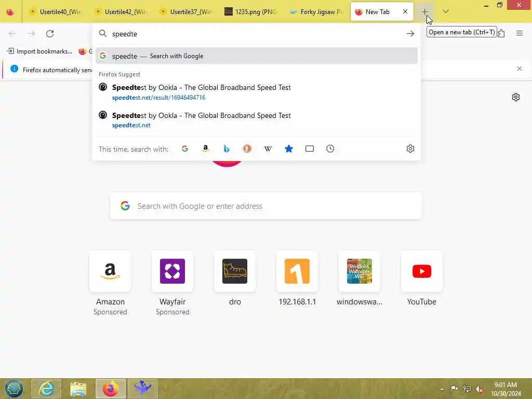
Task: Search this time with DuckDuckGo icon
Action: point(247,149)
